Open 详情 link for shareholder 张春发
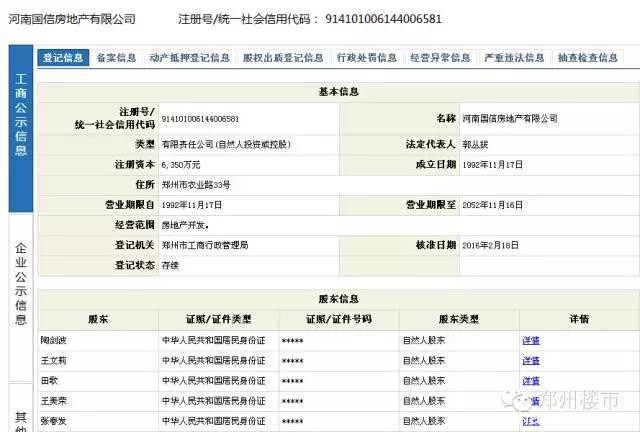The width and height of the screenshot is (640, 432). (x=531, y=421)
